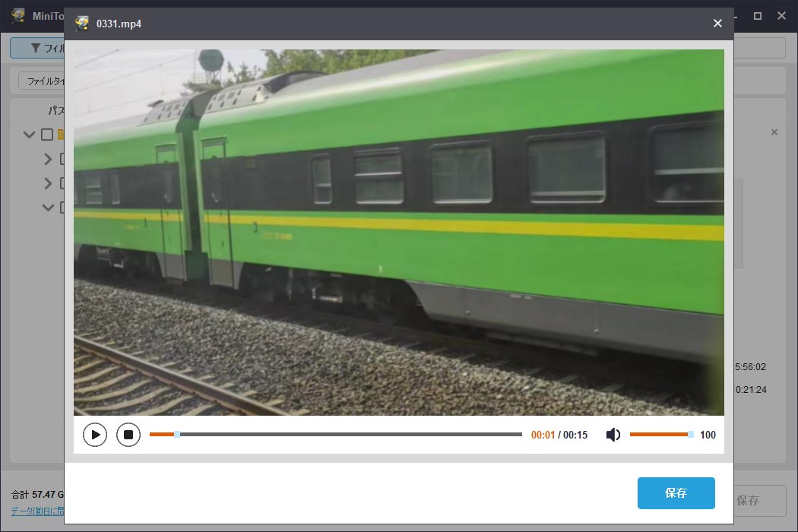Click the MiniTool app icon in the main title bar
Image resolution: width=798 pixels, height=532 pixels.
pos(18,15)
